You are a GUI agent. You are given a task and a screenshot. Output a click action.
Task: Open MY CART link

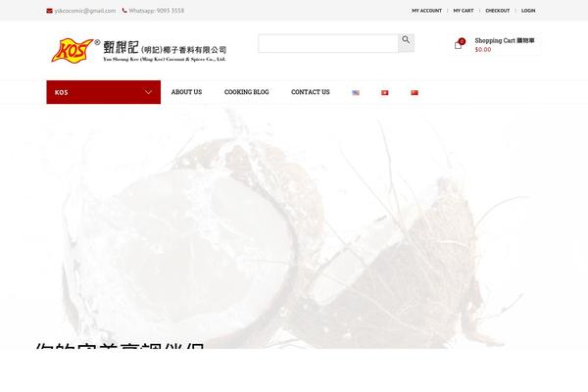pos(464,11)
